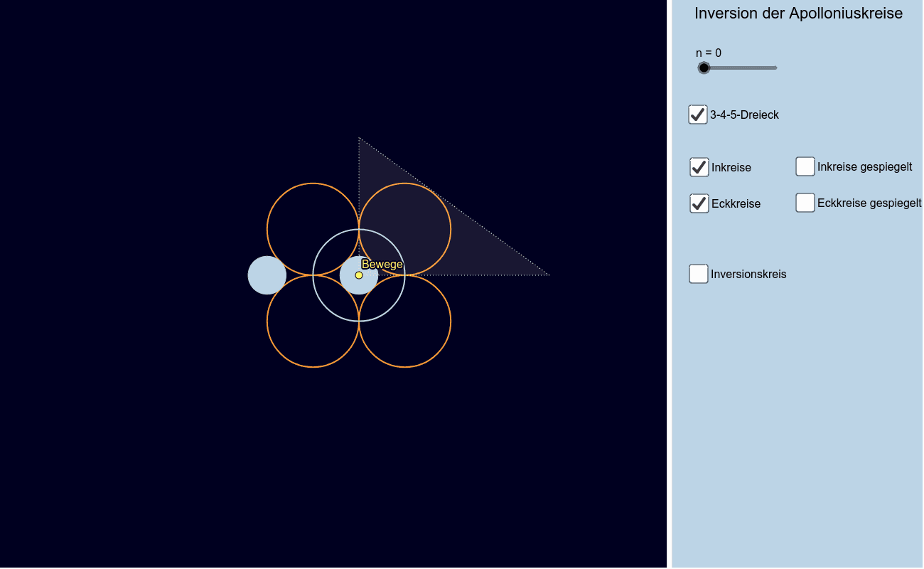Image resolution: width=924 pixels, height=569 pixels.
Task: Click the 'Bewege' label text
Action: coord(382,265)
